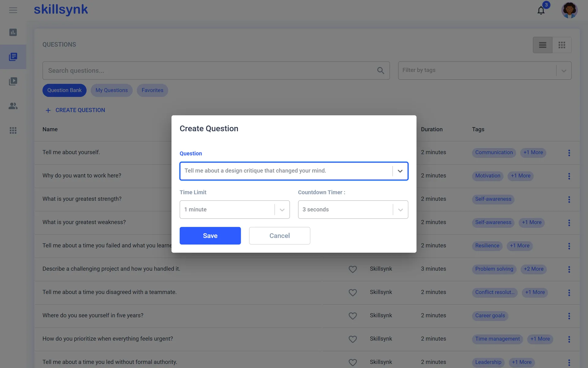Expand the Question dropdown arrow
This screenshot has width=588, height=368.
pyautogui.click(x=400, y=171)
